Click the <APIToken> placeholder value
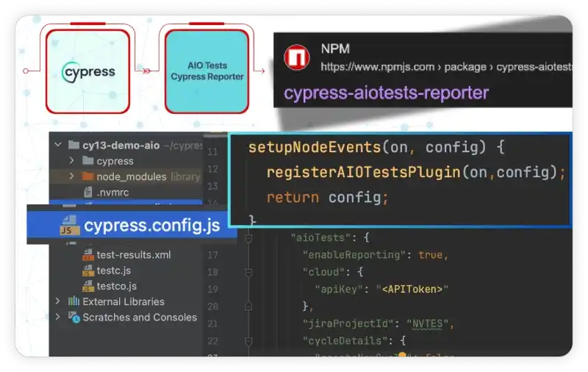 (412, 289)
